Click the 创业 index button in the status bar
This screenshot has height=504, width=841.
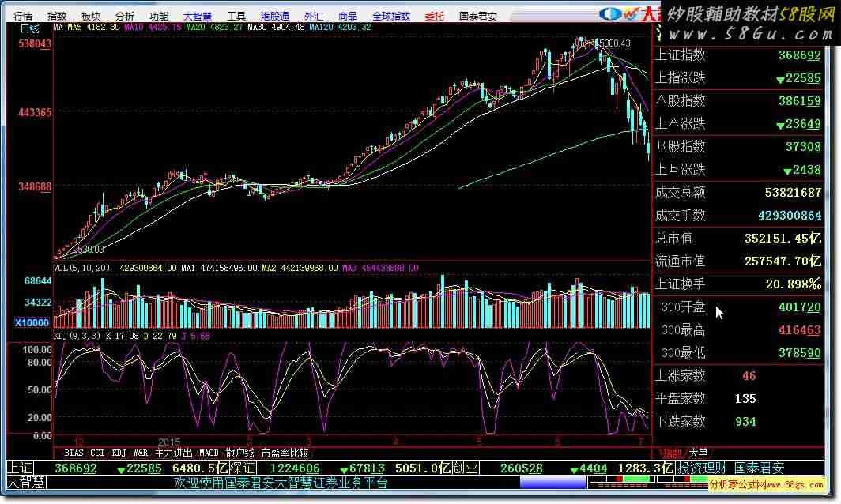(x=465, y=468)
